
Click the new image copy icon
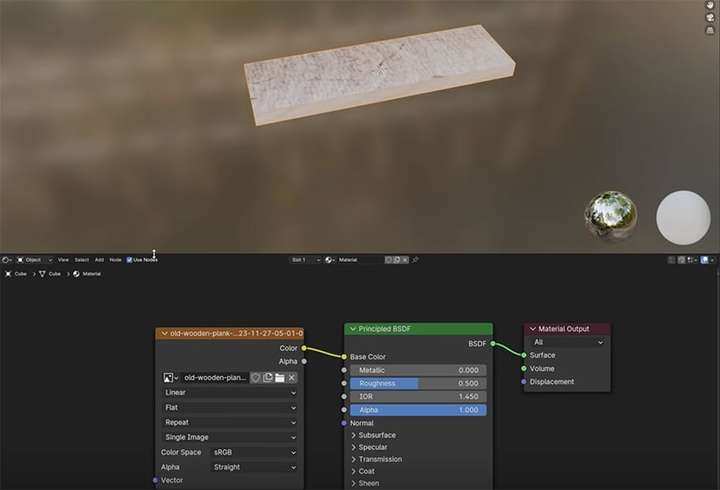268,377
